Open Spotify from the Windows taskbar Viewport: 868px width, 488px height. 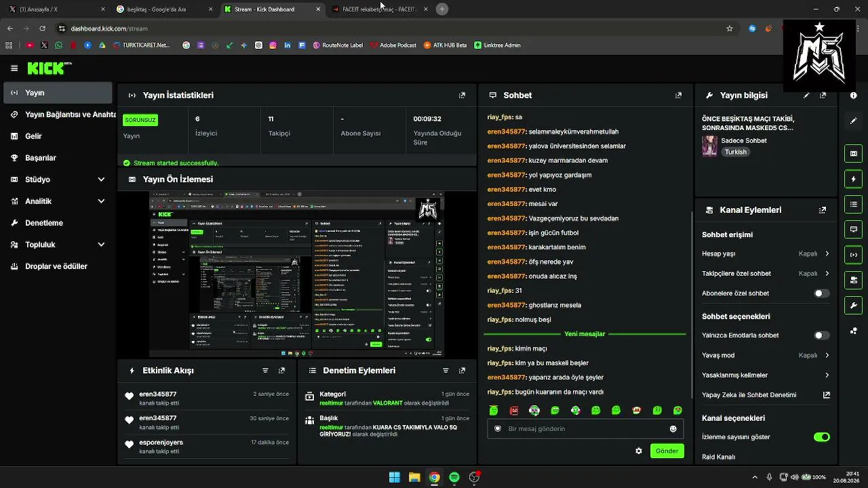(454, 477)
